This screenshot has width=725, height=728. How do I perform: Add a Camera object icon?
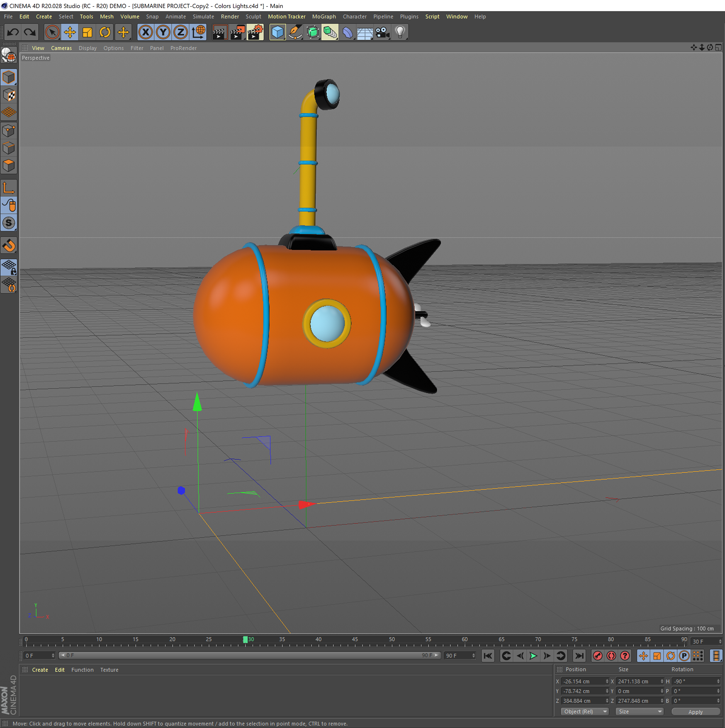pyautogui.click(x=382, y=32)
